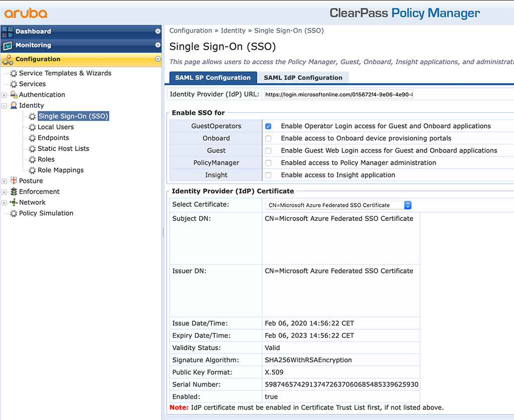Expand the Monitoring section arrow
Screen dimensions: 514x420
pos(158,45)
